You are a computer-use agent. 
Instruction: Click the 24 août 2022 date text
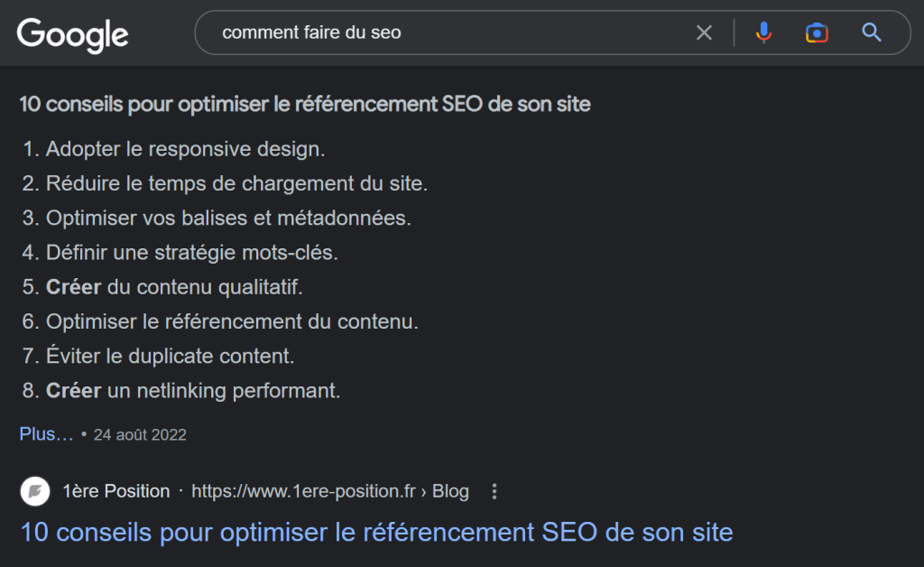(x=140, y=434)
